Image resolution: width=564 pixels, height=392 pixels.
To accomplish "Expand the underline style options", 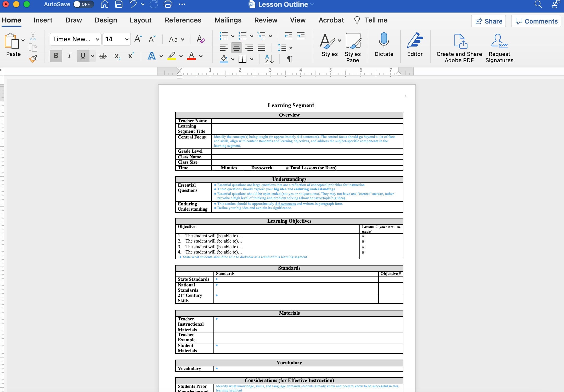I will (93, 56).
